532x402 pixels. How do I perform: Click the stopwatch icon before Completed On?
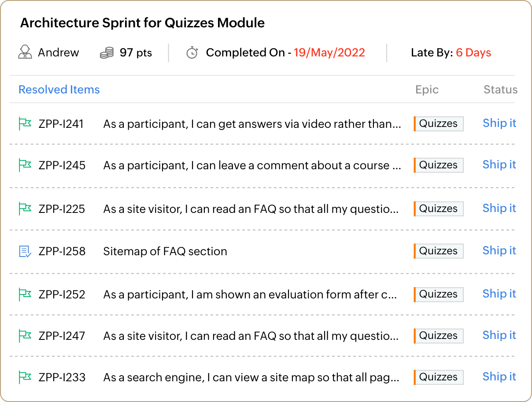[x=192, y=53]
